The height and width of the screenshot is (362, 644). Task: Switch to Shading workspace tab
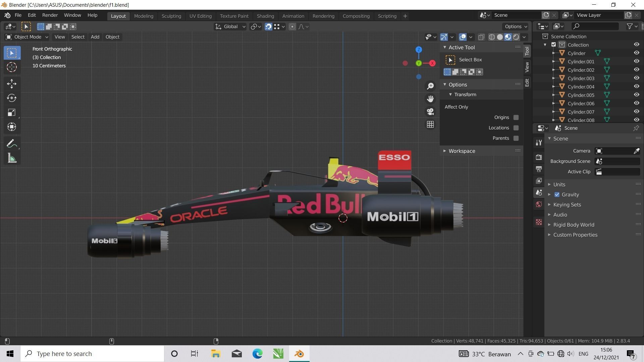coord(265,16)
